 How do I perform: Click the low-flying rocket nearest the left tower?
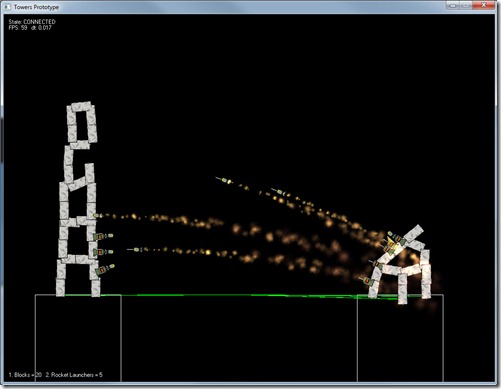(135, 249)
